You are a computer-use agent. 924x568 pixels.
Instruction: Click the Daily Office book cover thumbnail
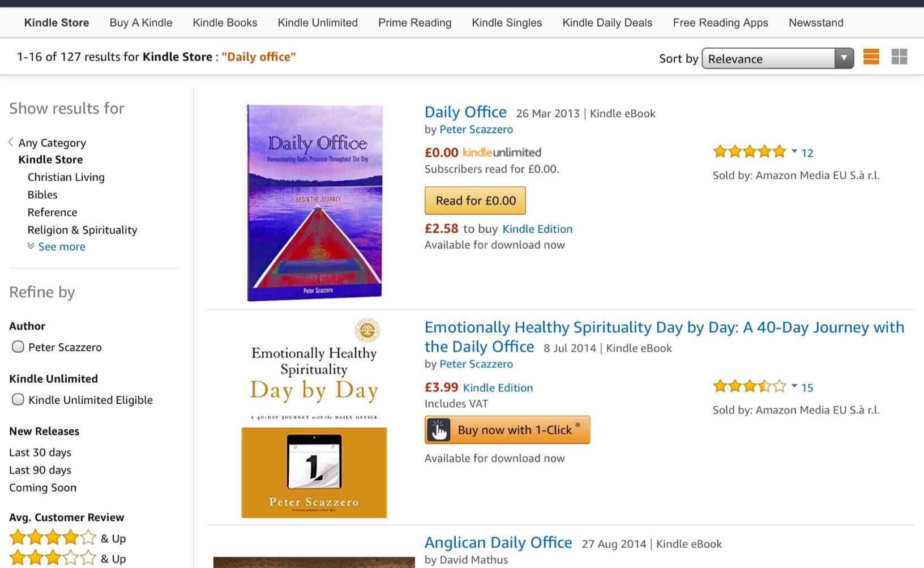[314, 202]
